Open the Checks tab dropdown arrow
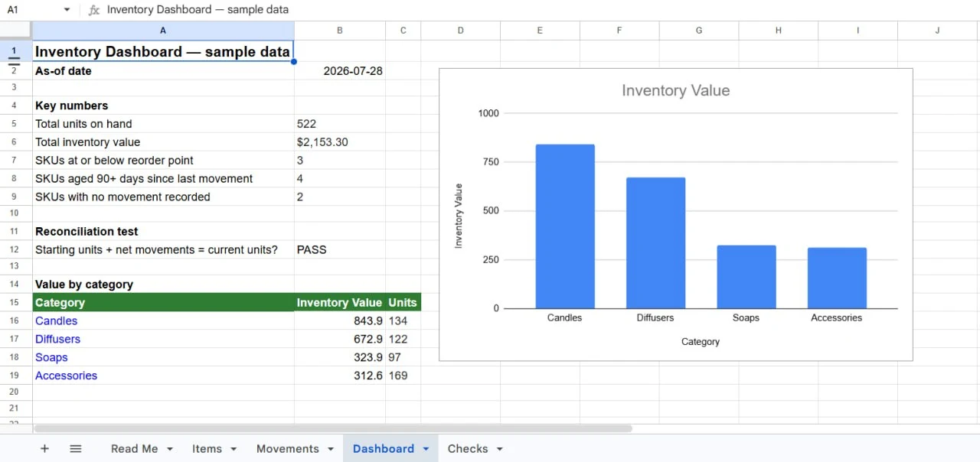Image resolution: width=980 pixels, height=462 pixels. click(x=500, y=449)
